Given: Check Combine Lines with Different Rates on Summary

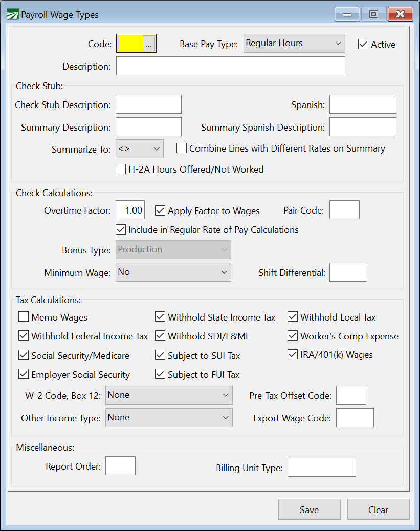Looking at the screenshot, I should tap(182, 148).
